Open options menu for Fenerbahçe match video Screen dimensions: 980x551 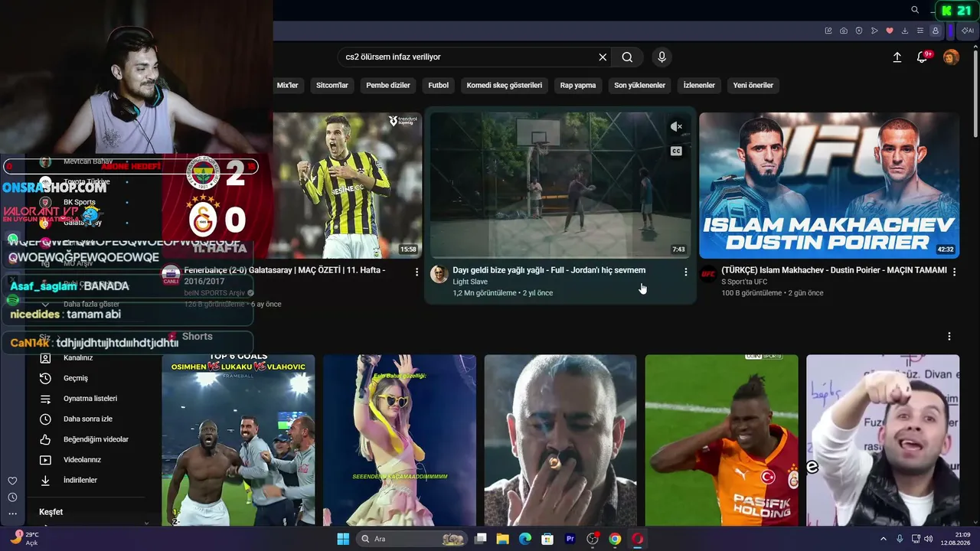pyautogui.click(x=416, y=272)
